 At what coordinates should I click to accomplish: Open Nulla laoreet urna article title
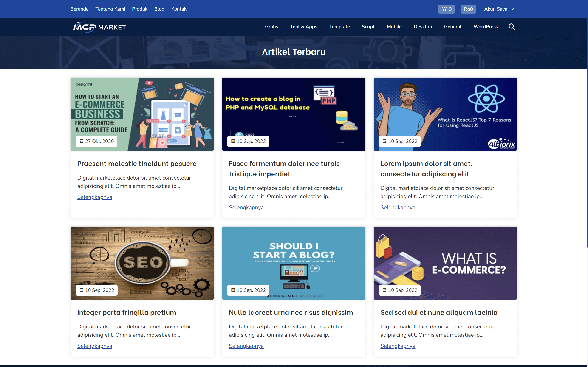point(291,313)
